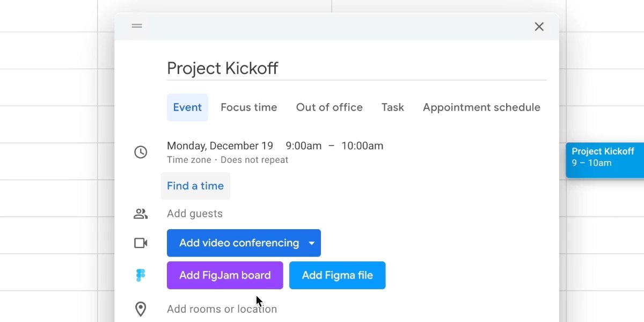
Task: Click the clock icon beside the date
Action: tap(141, 152)
